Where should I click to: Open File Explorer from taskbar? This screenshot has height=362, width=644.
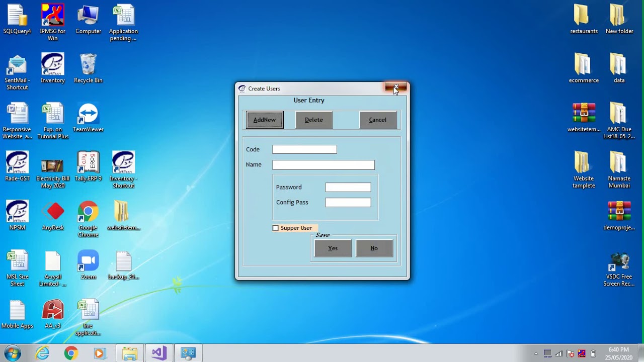[130, 353]
